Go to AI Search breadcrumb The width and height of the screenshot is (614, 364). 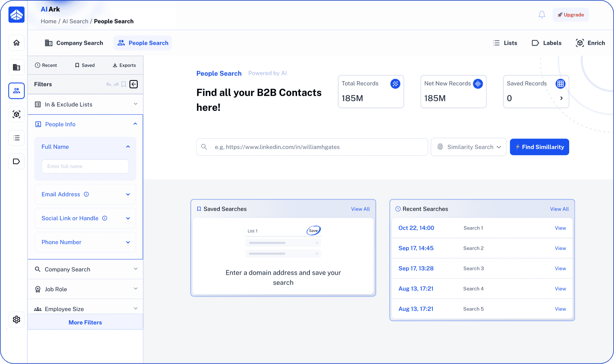(x=75, y=21)
